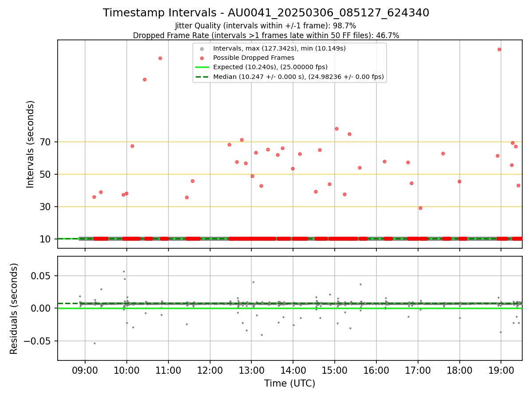Click the red dot marker in the legend
The width and height of the screenshot is (532, 399).
tap(202, 58)
